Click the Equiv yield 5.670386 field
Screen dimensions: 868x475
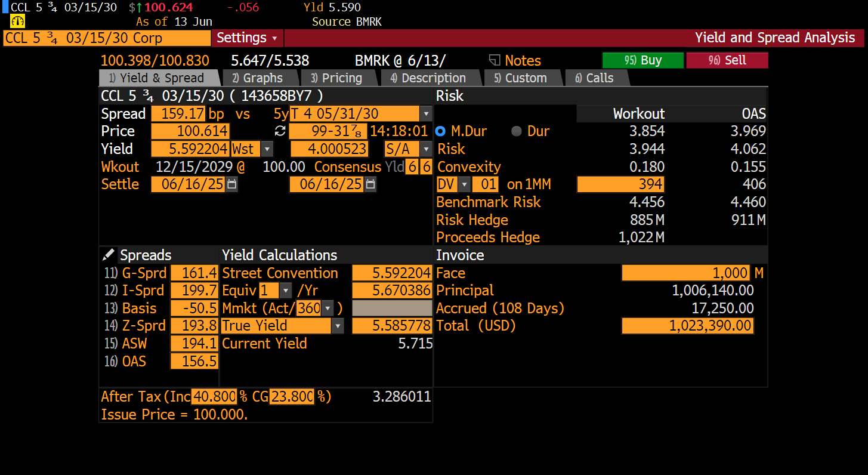(392, 291)
